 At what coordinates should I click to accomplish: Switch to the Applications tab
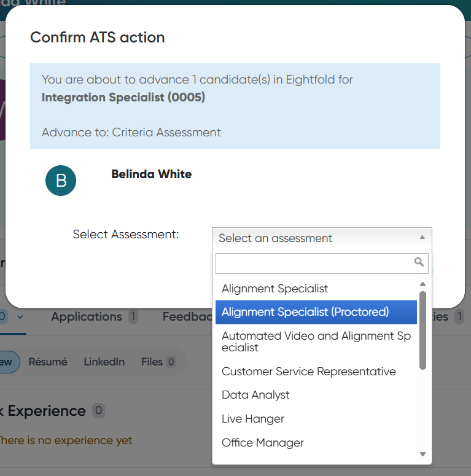87,317
